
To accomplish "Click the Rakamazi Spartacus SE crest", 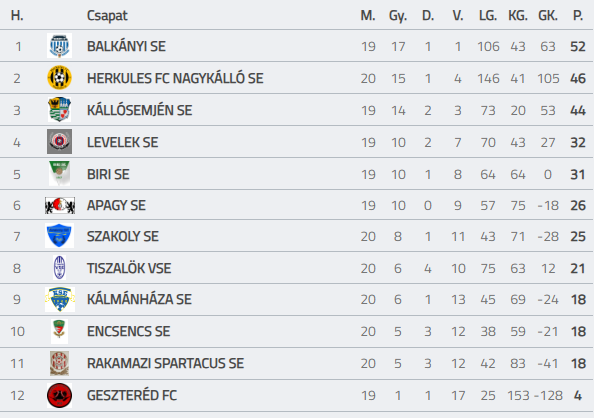I will pyautogui.click(x=59, y=363).
